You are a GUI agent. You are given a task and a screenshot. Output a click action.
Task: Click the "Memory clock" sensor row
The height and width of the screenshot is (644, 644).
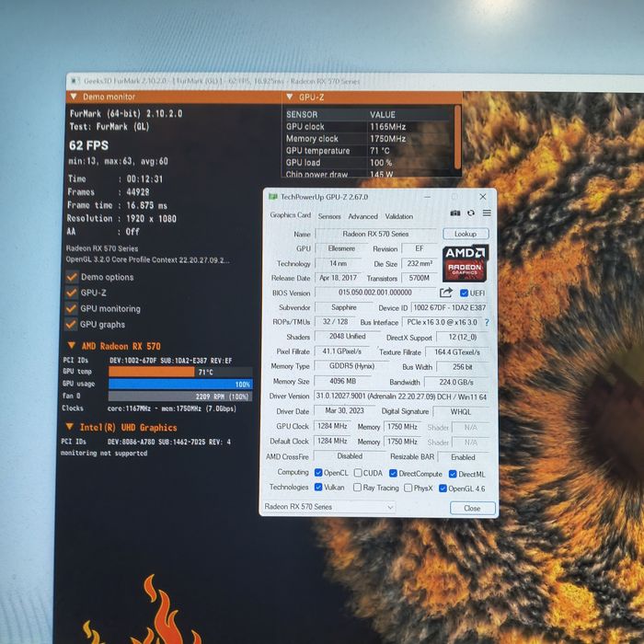tap(367, 139)
